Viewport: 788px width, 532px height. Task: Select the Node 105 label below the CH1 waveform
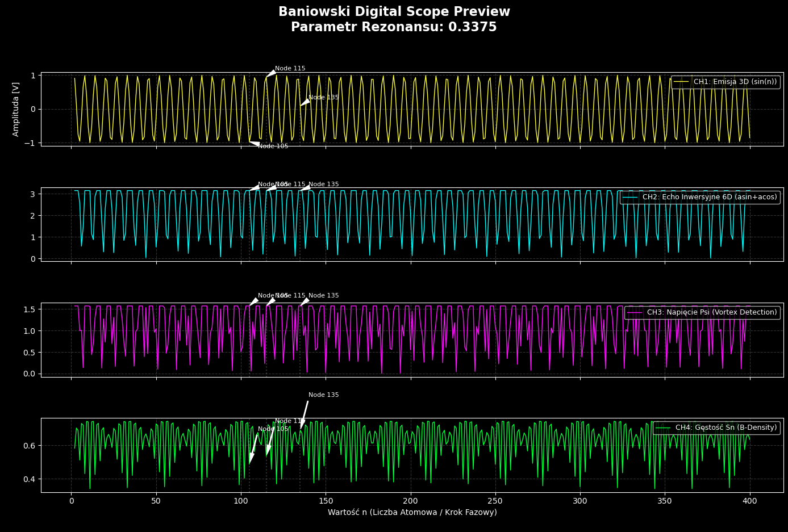click(273, 146)
